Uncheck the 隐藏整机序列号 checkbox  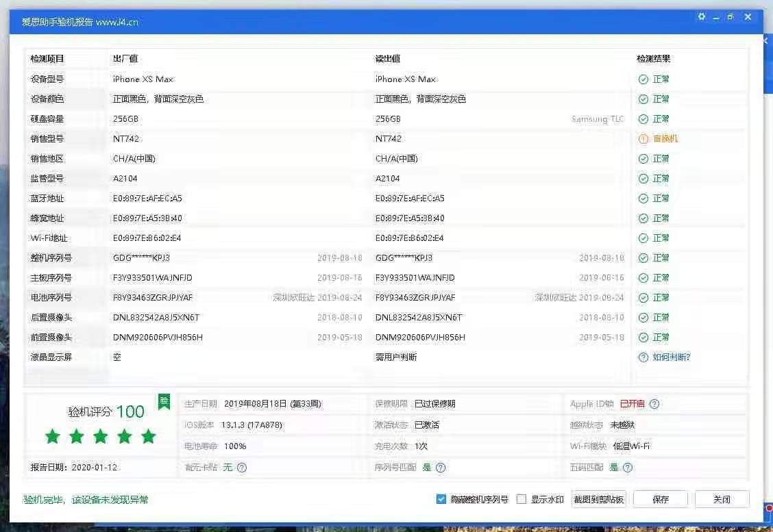441,499
